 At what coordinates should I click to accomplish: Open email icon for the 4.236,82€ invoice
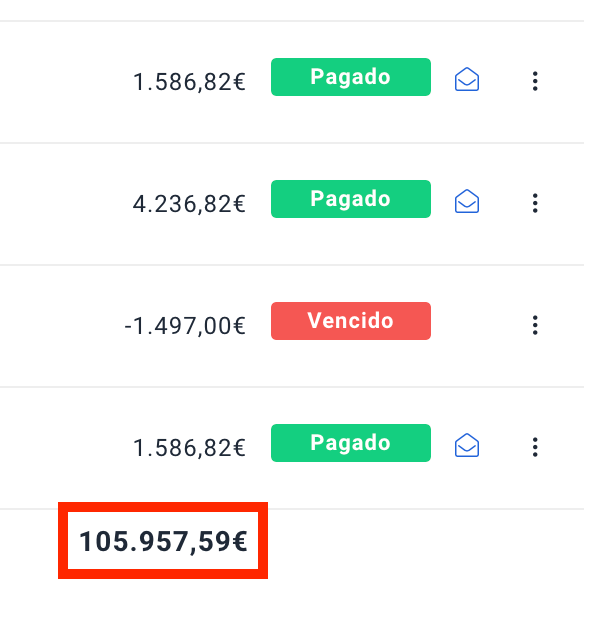pyautogui.click(x=467, y=202)
